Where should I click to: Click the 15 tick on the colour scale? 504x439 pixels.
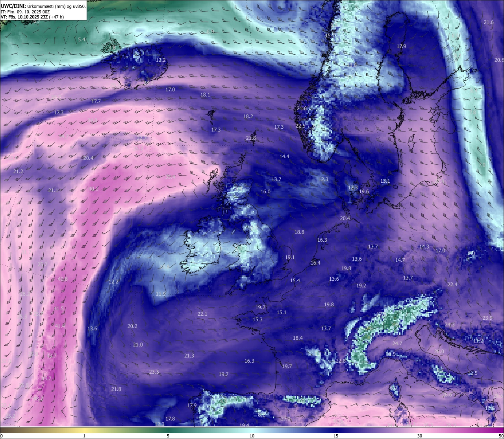(336, 436)
